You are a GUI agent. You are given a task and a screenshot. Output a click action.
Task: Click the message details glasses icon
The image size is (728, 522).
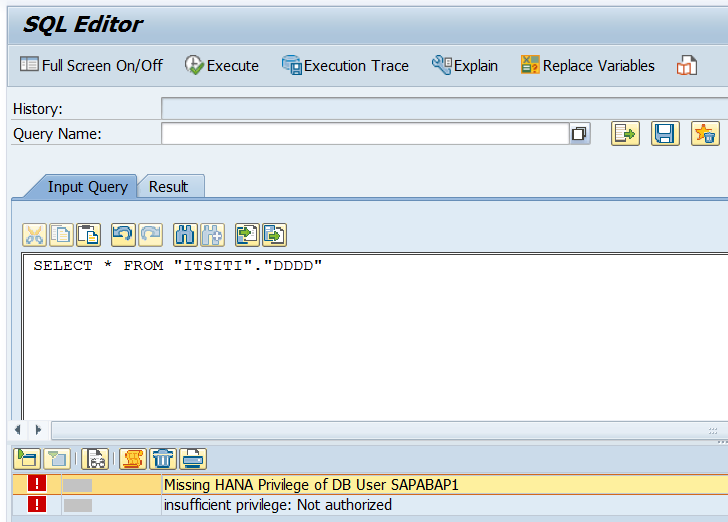click(x=95, y=459)
